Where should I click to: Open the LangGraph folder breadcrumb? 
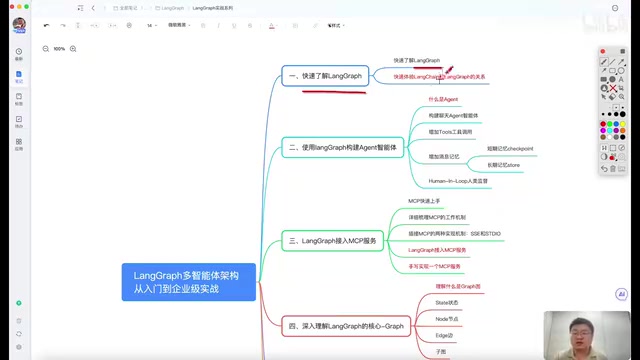tap(169, 8)
